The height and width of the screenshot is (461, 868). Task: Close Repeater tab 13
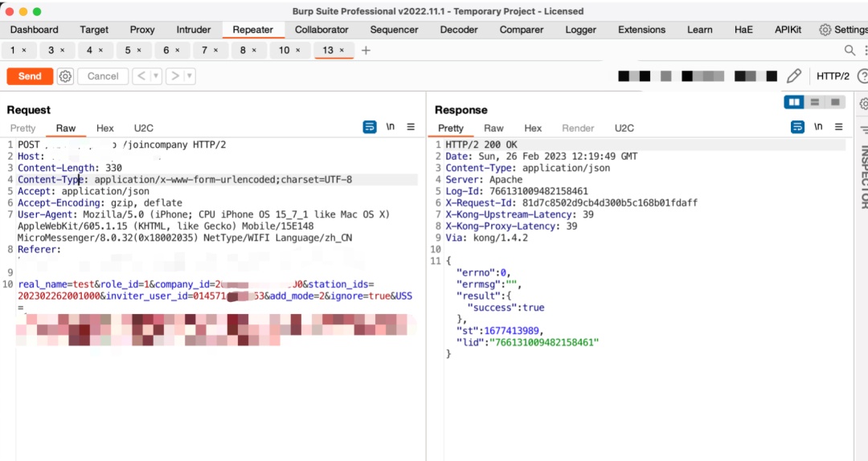pyautogui.click(x=342, y=51)
